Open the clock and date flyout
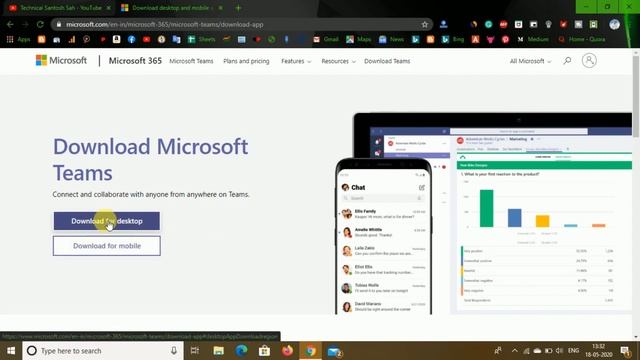Image resolution: width=640 pixels, height=360 pixels. pos(599,351)
